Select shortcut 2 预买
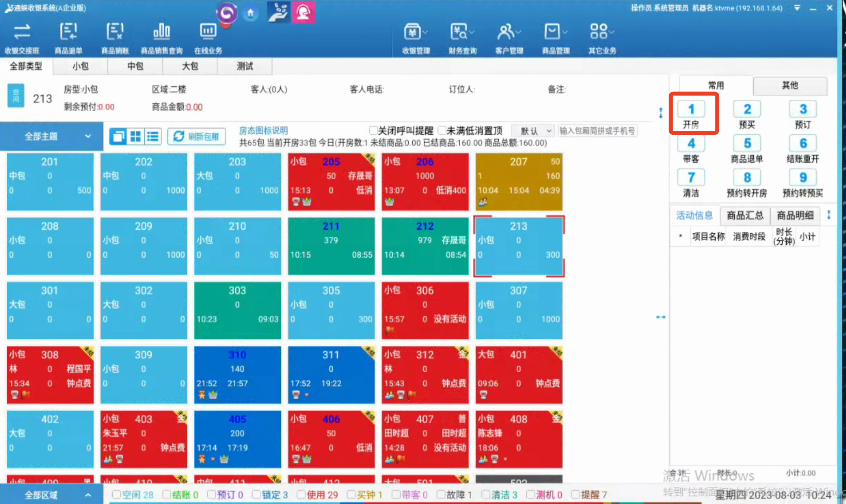This screenshot has width=846, height=504. (x=747, y=114)
